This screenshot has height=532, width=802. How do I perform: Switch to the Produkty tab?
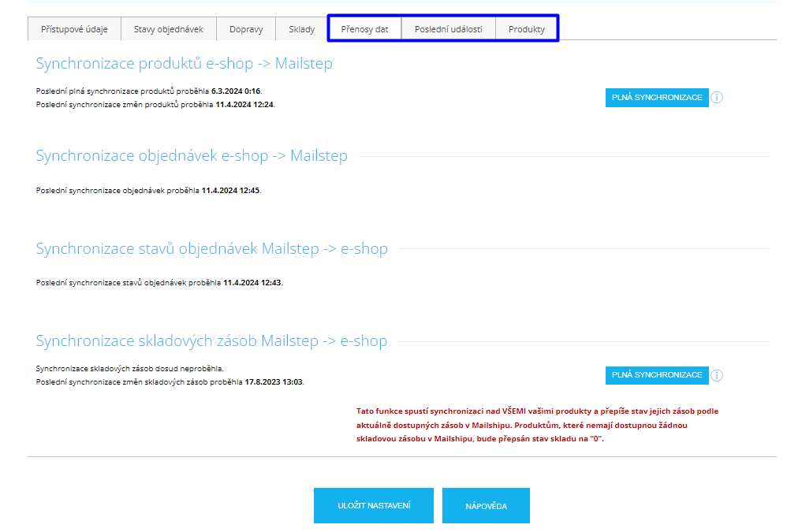[x=526, y=29]
